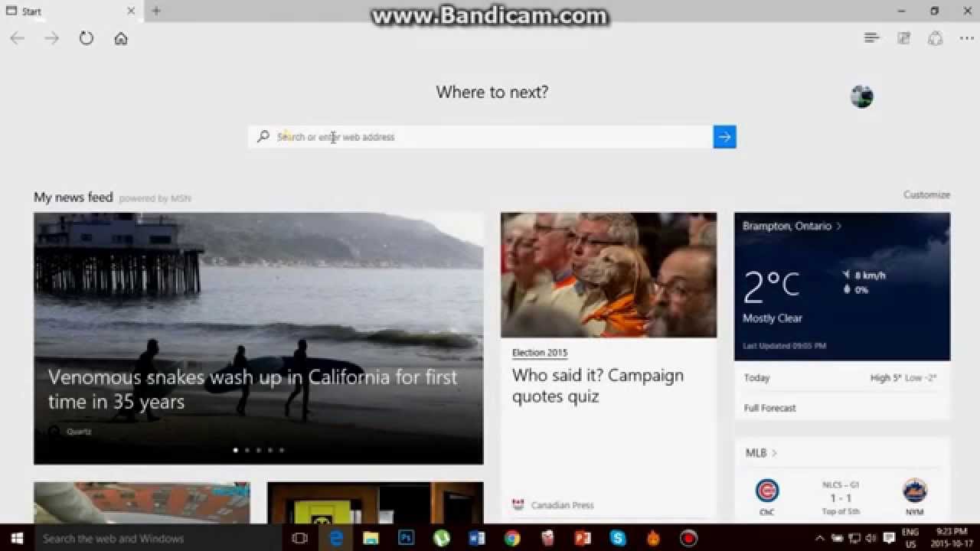Open Customize news feed link

point(926,194)
